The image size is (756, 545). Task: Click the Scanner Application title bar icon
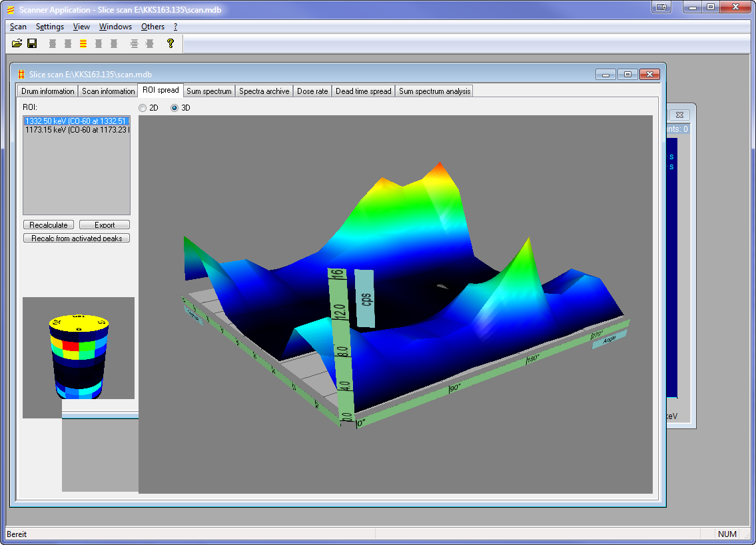pyautogui.click(x=10, y=10)
